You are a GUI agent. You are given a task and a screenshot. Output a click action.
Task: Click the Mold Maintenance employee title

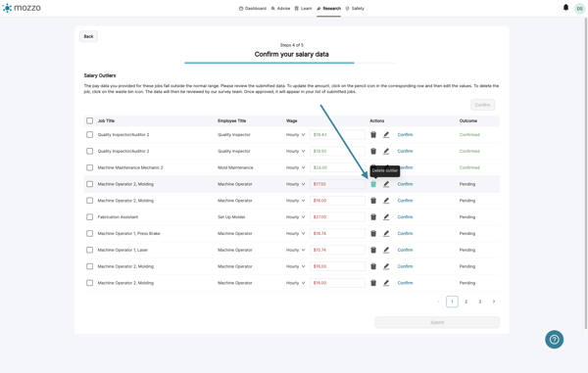pos(235,167)
